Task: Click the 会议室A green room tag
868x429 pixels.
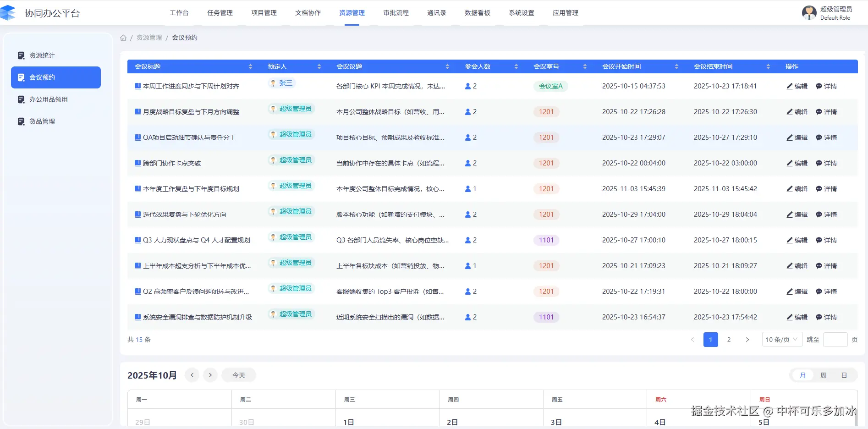Action: [550, 86]
